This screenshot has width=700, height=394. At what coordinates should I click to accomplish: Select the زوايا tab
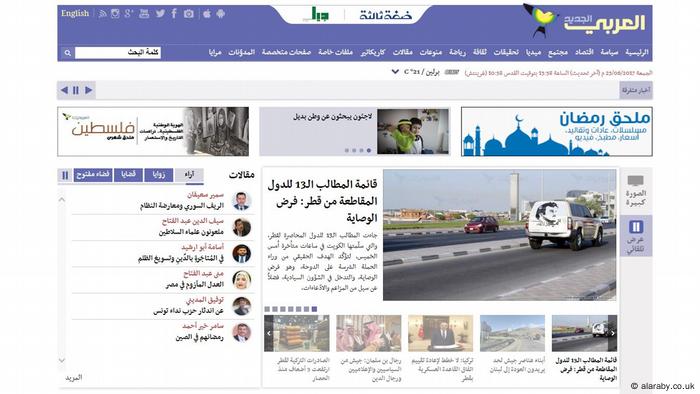coord(158,175)
